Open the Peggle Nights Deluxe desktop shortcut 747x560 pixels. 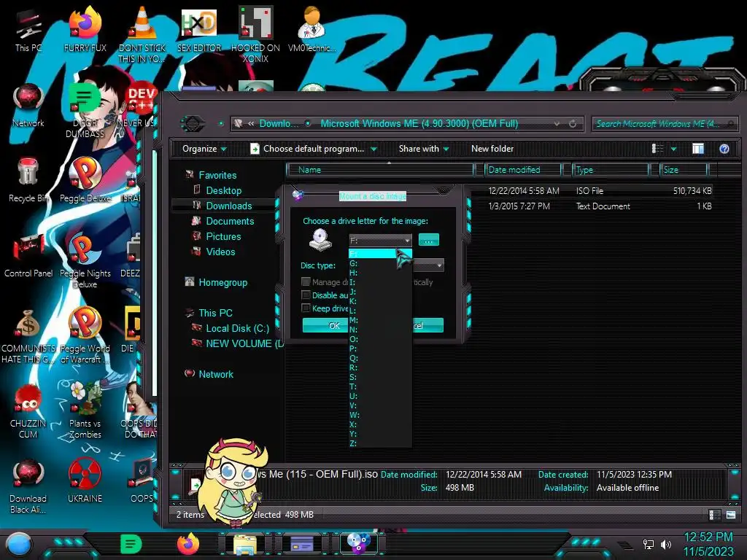(85, 260)
